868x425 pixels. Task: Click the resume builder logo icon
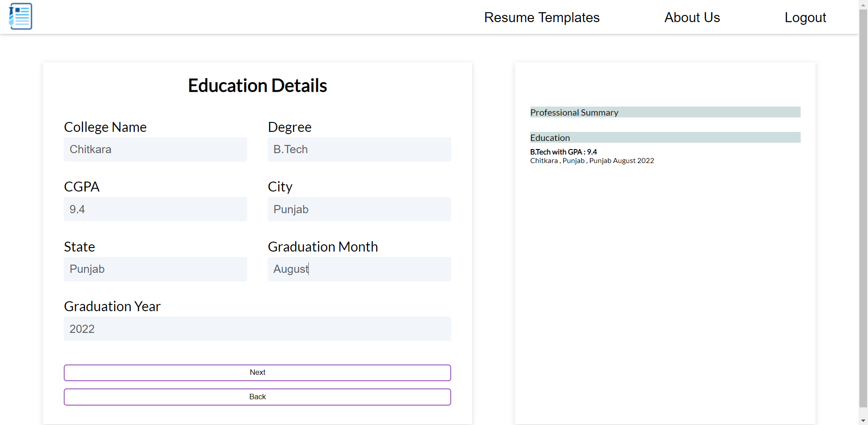pos(20,16)
